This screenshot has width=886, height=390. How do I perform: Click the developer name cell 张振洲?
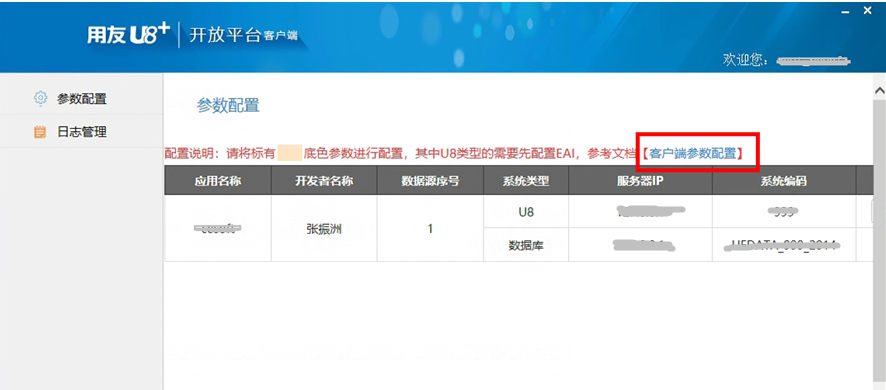click(324, 228)
